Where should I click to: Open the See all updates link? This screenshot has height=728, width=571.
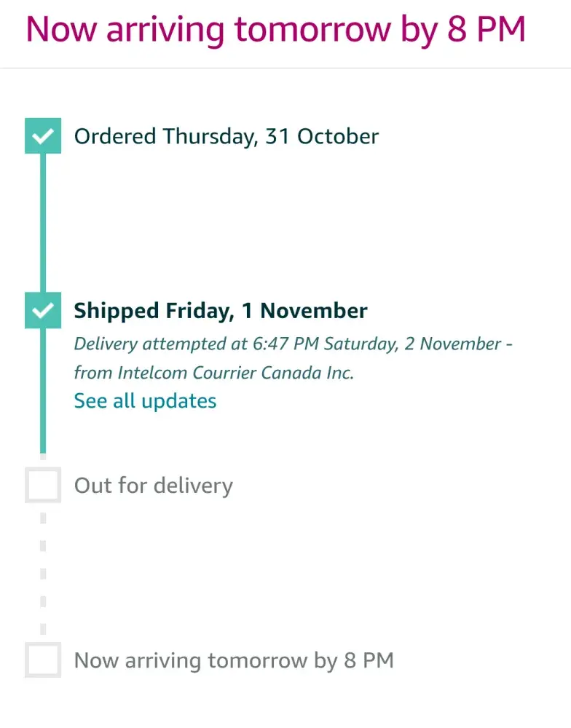coord(145,400)
